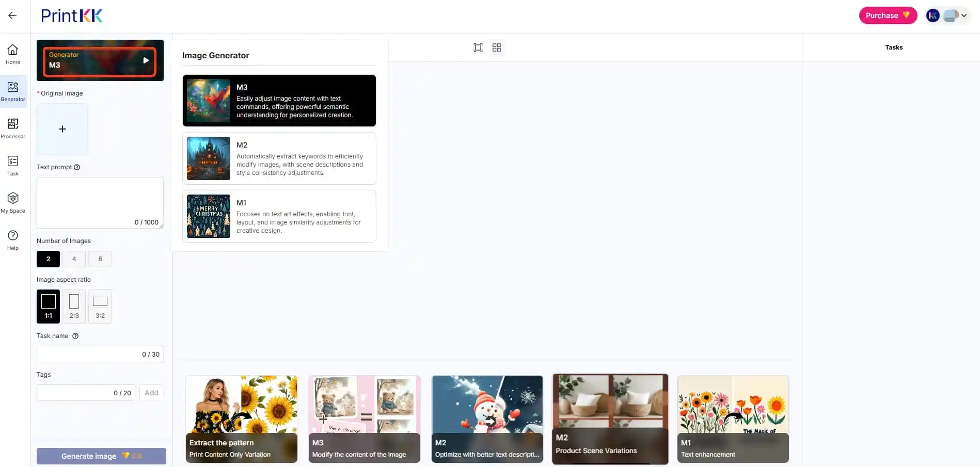Click the Generate image button
This screenshot has width=980, height=467.
(x=101, y=456)
